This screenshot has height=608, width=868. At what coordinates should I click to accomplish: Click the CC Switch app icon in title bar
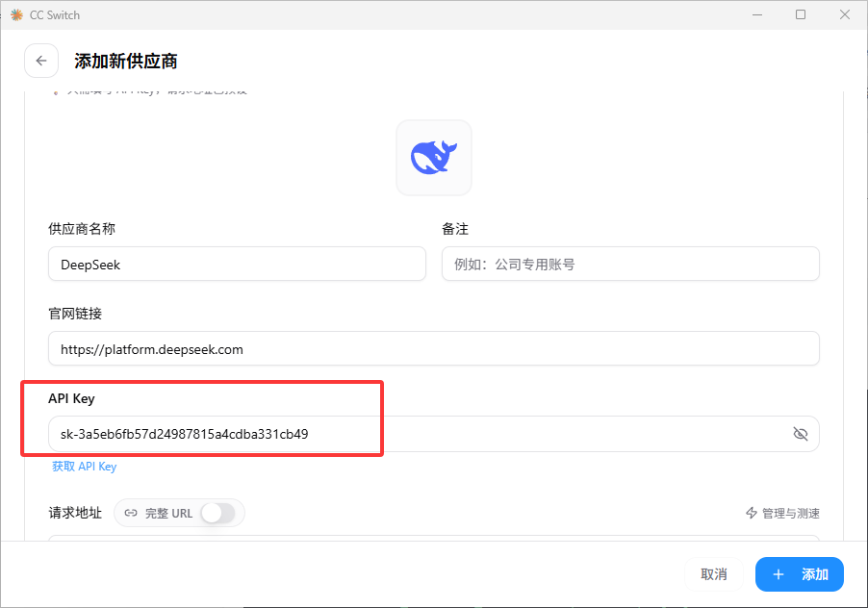16,15
